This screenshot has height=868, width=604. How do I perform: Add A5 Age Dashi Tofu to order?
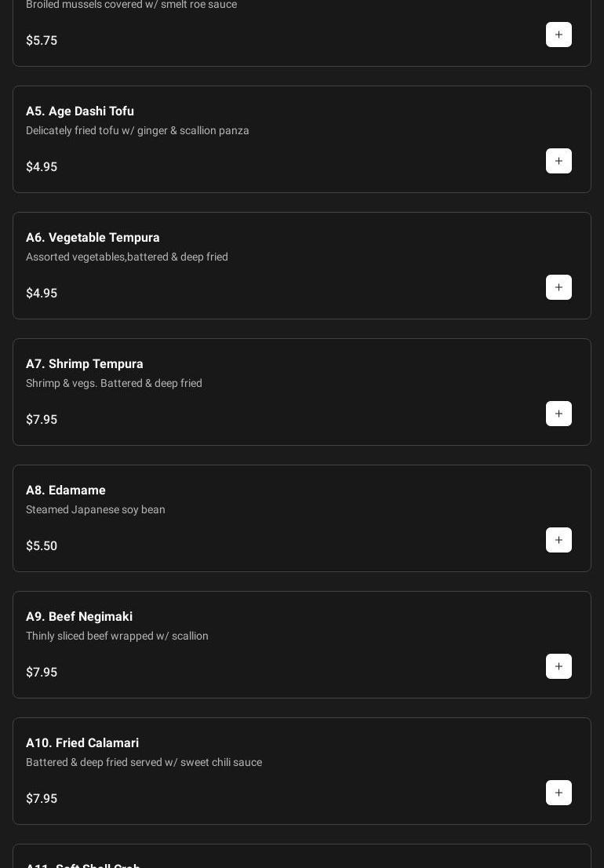pyautogui.click(x=559, y=161)
